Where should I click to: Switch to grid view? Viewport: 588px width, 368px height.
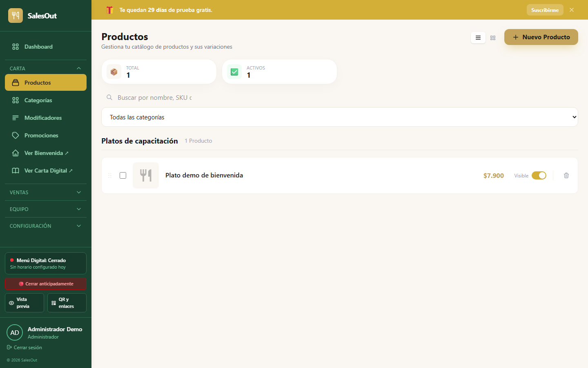[x=493, y=38]
